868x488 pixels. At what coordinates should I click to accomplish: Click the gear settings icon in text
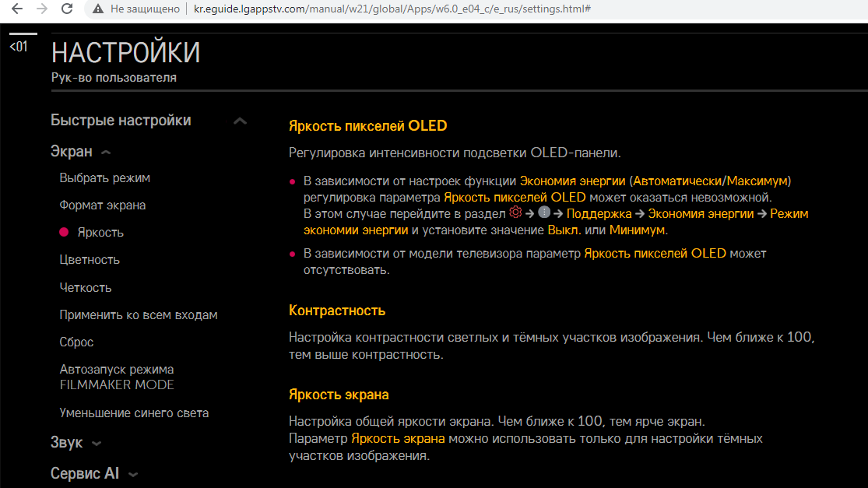click(514, 212)
